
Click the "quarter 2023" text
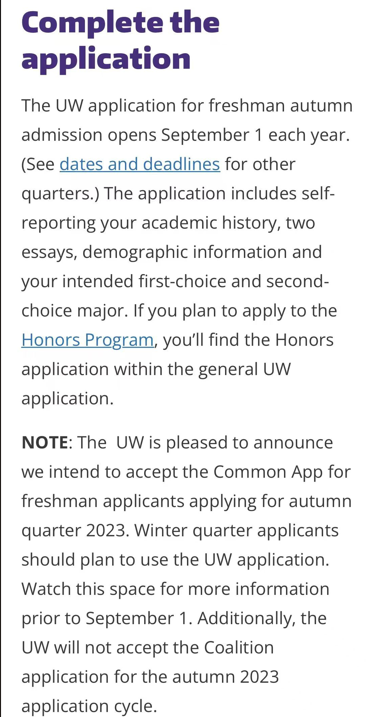pos(76,530)
